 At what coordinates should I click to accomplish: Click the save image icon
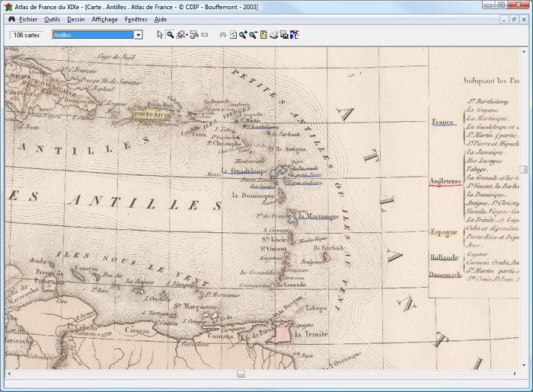click(284, 35)
